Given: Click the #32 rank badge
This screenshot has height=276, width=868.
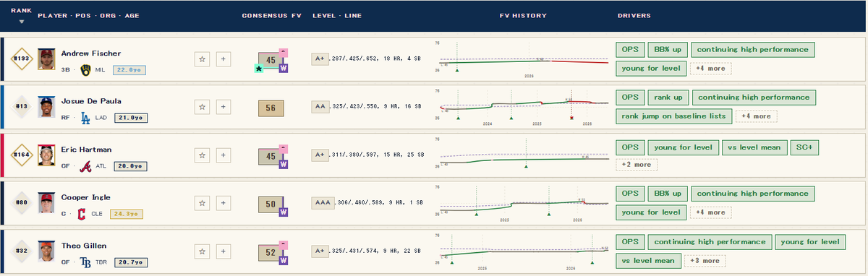Looking at the screenshot, I should click(22, 251).
